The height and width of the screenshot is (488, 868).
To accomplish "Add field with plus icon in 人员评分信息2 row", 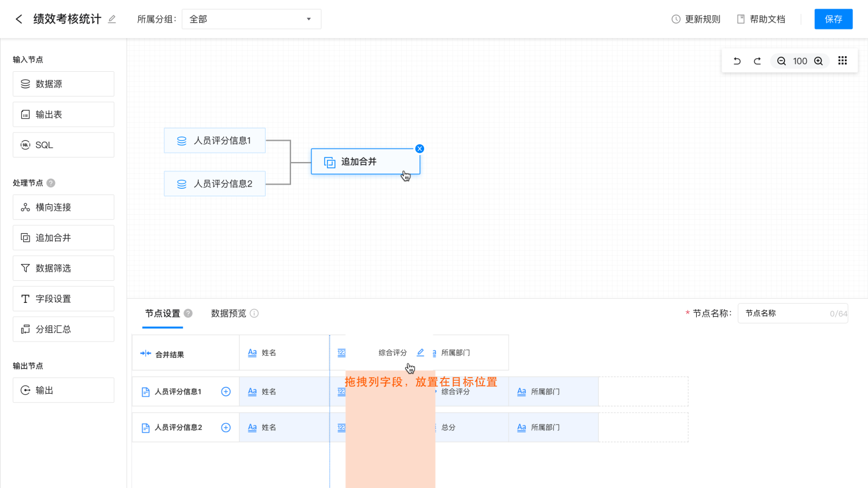I will coord(226,428).
